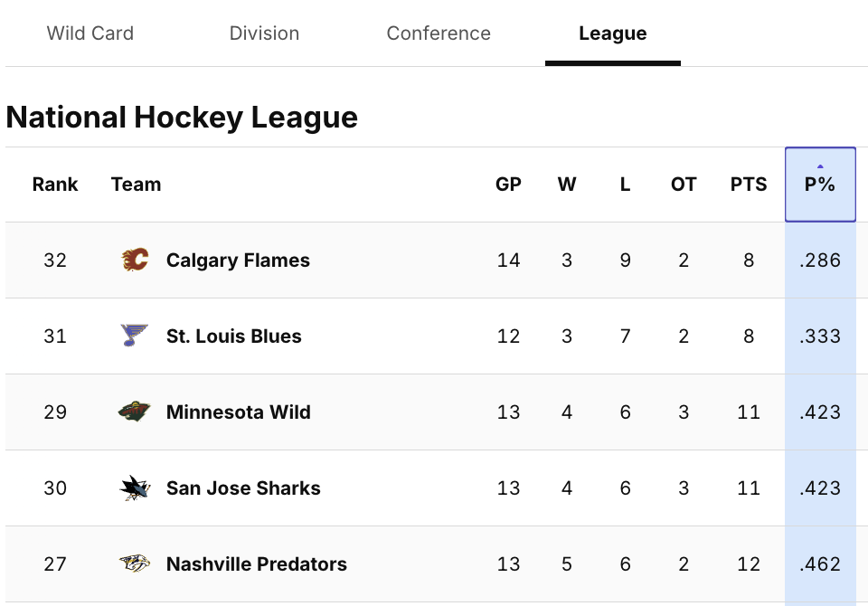Select the Conference tab

(x=439, y=33)
